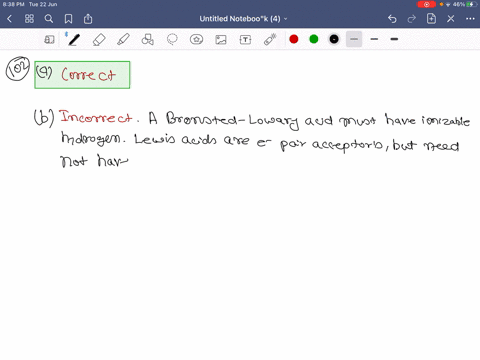
Task: Open the page thumbnails grid view
Action: click(x=29, y=19)
